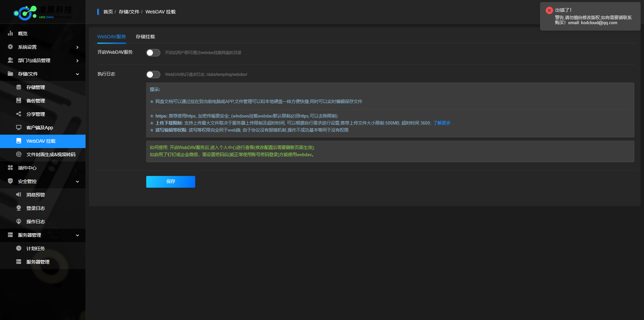644x320 pixels.
Task: Click the share management icon
Action: pos(19,114)
